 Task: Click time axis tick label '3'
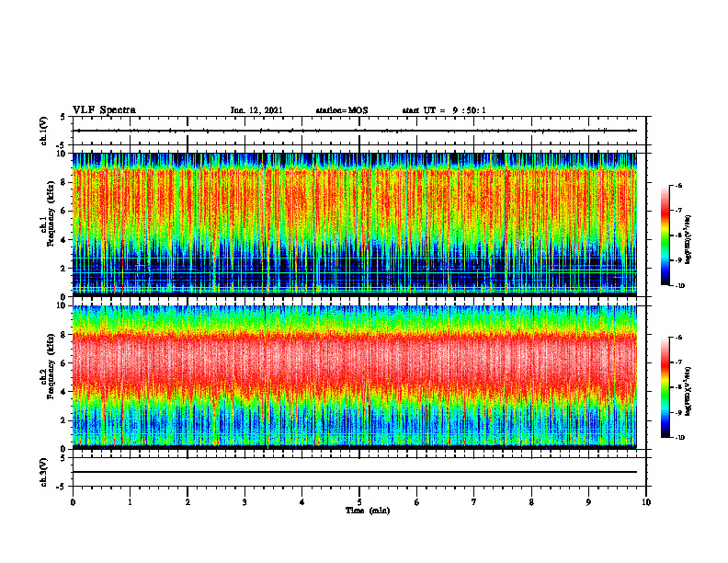click(245, 502)
